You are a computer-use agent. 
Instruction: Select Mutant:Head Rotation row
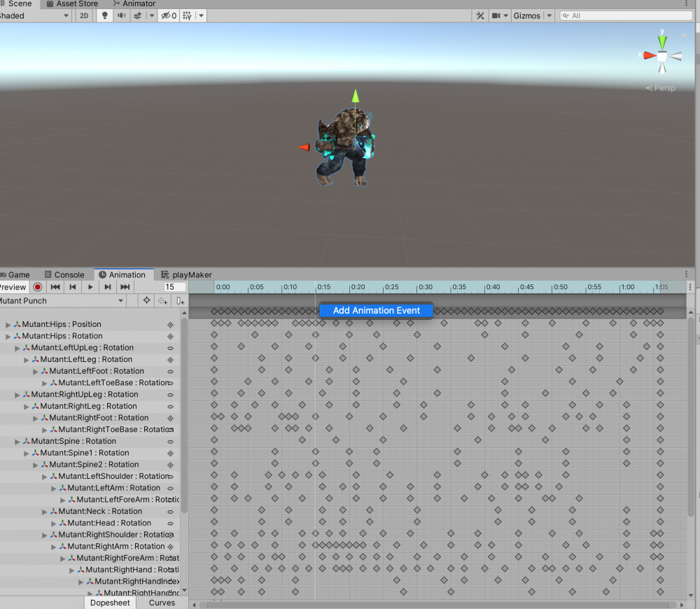tap(90, 523)
